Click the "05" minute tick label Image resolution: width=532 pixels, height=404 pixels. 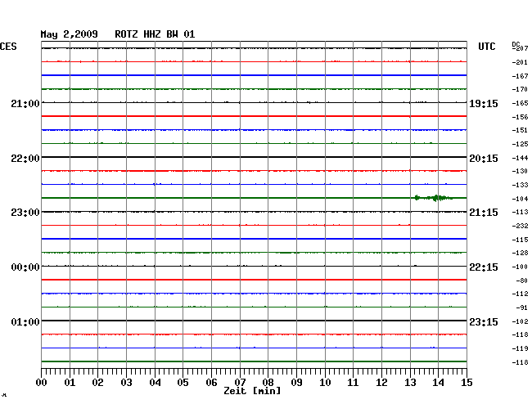point(183,383)
